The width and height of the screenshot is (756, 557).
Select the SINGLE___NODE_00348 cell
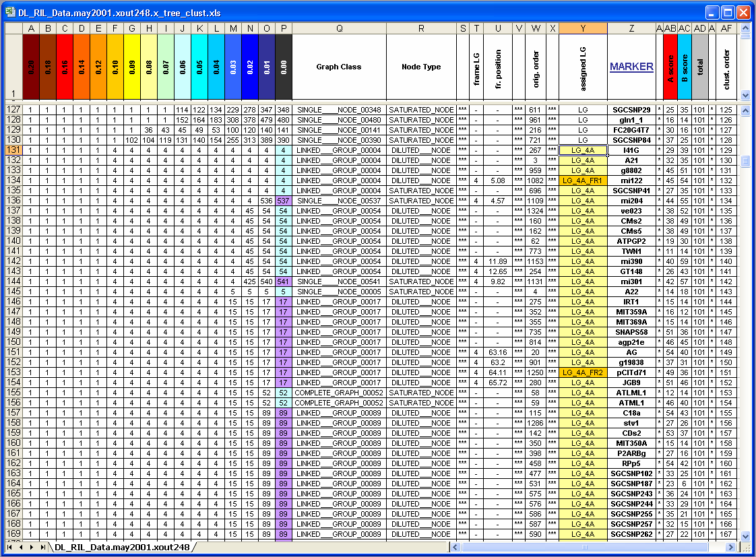pos(339,110)
